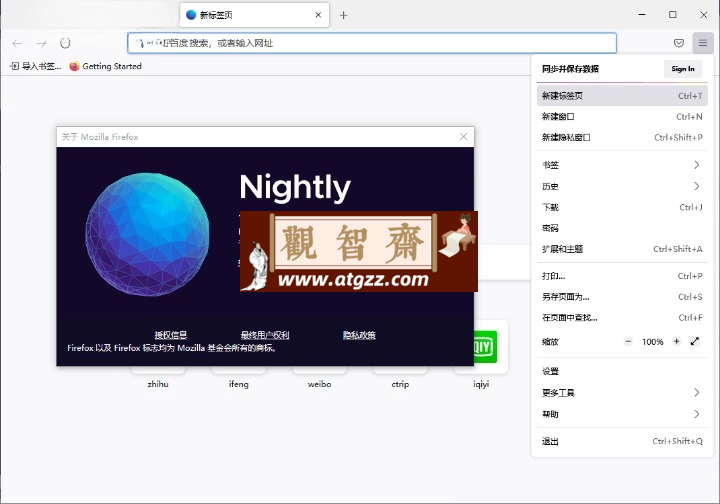Close the 新标签页 tab
Screen dimensions: 720x504
tap(318, 15)
